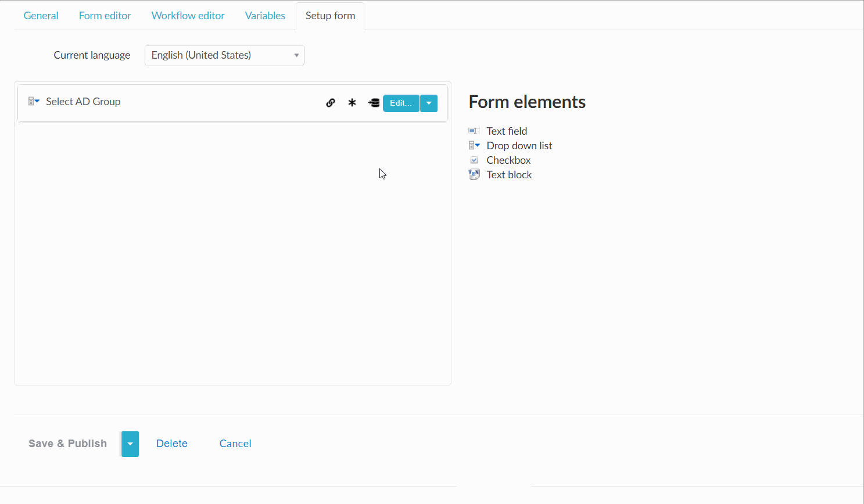
Task: Open the Form editor tab
Action: (x=105, y=16)
